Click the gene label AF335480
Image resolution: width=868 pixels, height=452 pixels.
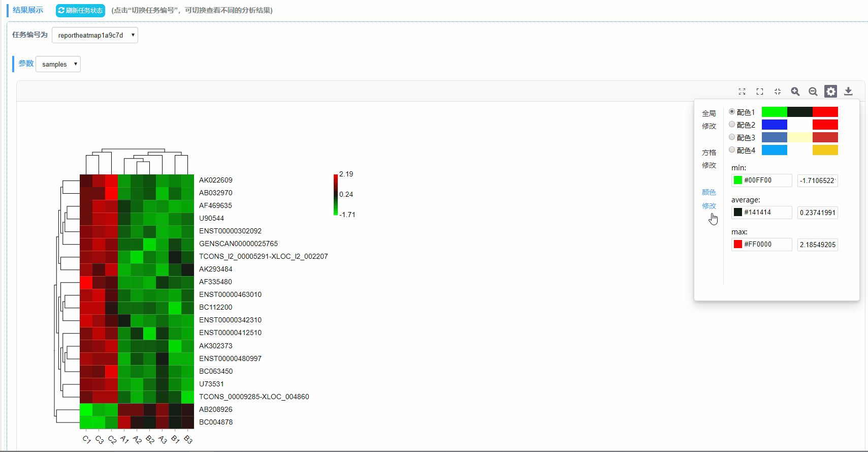click(x=215, y=282)
